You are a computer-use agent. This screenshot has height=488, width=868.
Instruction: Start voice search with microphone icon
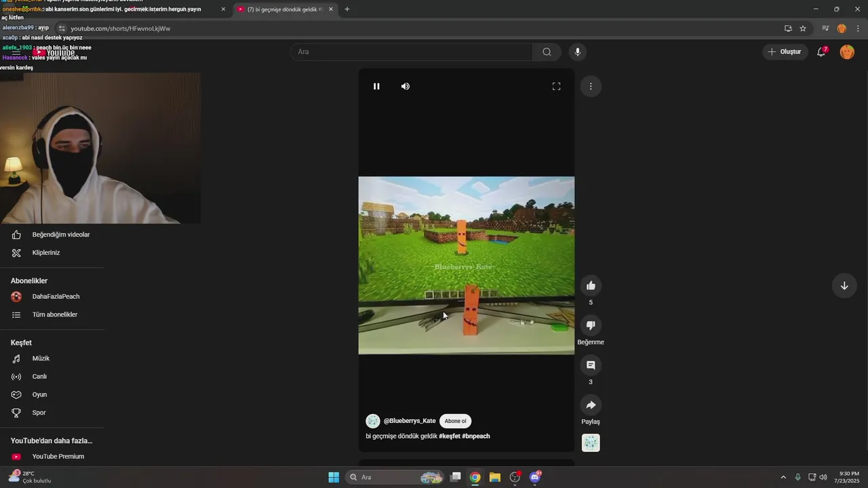[x=578, y=52]
